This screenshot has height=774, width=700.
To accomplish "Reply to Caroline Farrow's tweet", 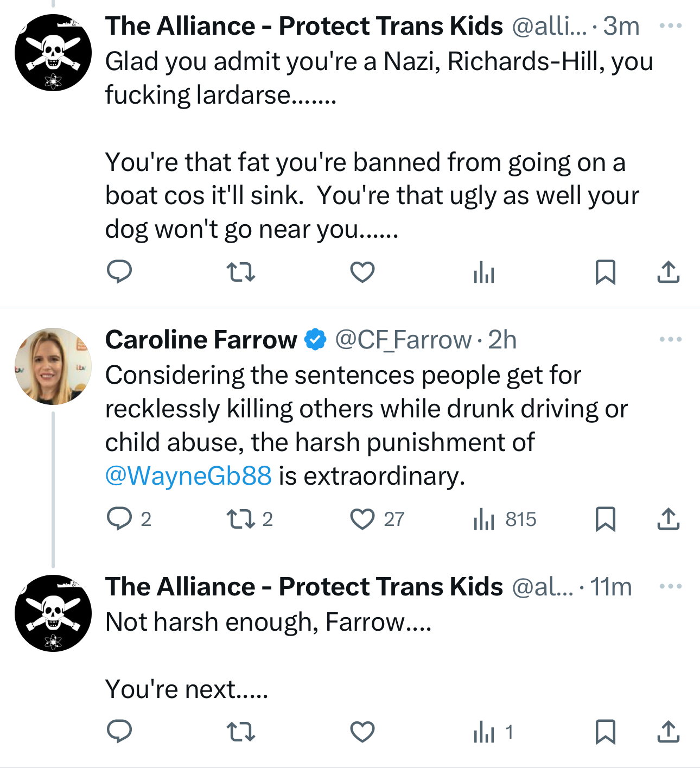I will (x=119, y=519).
